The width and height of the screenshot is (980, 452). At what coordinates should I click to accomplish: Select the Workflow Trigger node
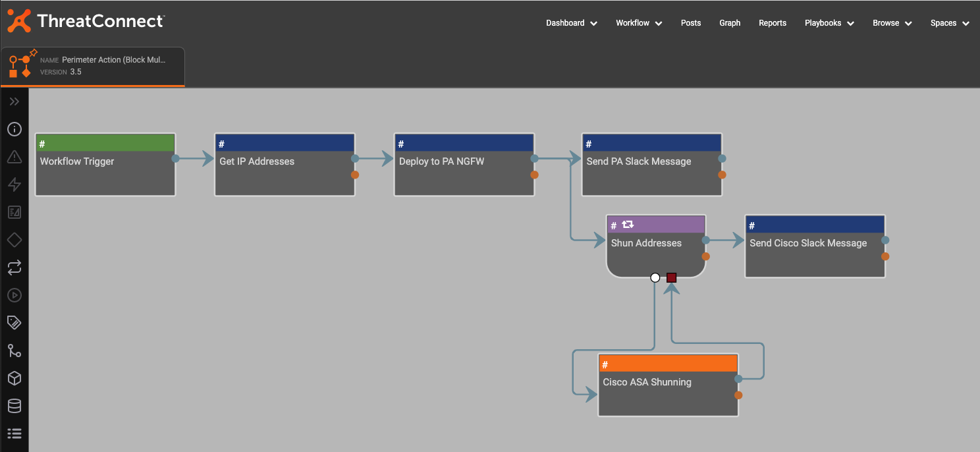(105, 165)
